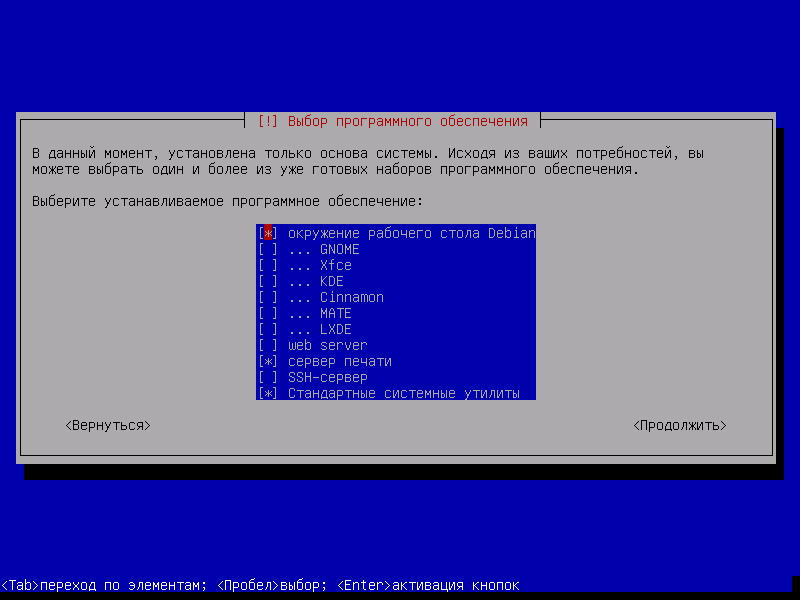The width and height of the screenshot is (800, 600).
Task: Click the 'web server' row label
Action: coord(328,345)
